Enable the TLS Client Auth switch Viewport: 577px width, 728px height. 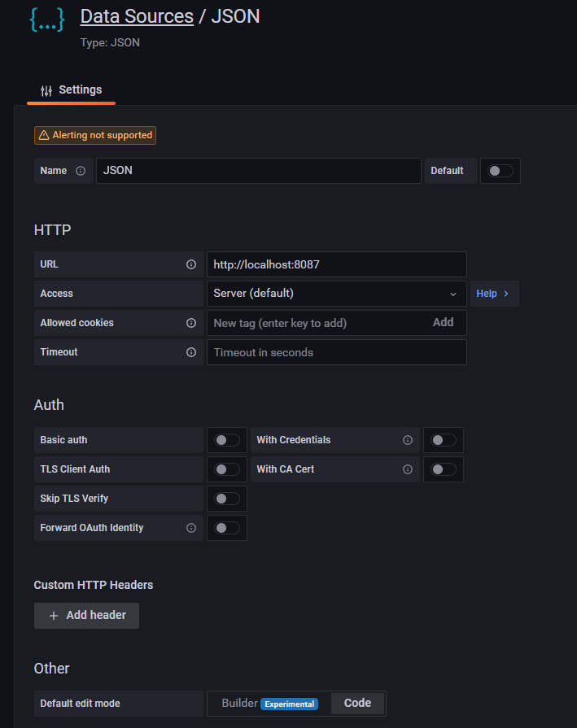coord(227,469)
